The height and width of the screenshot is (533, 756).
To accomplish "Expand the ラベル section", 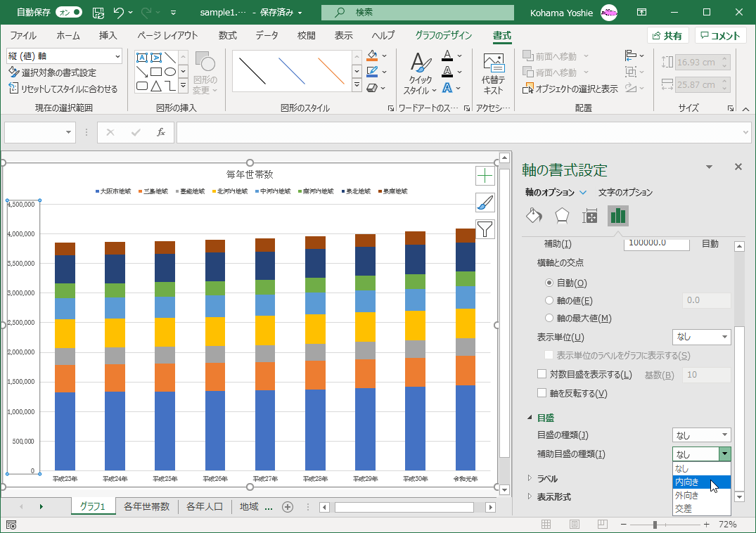I will pos(547,478).
